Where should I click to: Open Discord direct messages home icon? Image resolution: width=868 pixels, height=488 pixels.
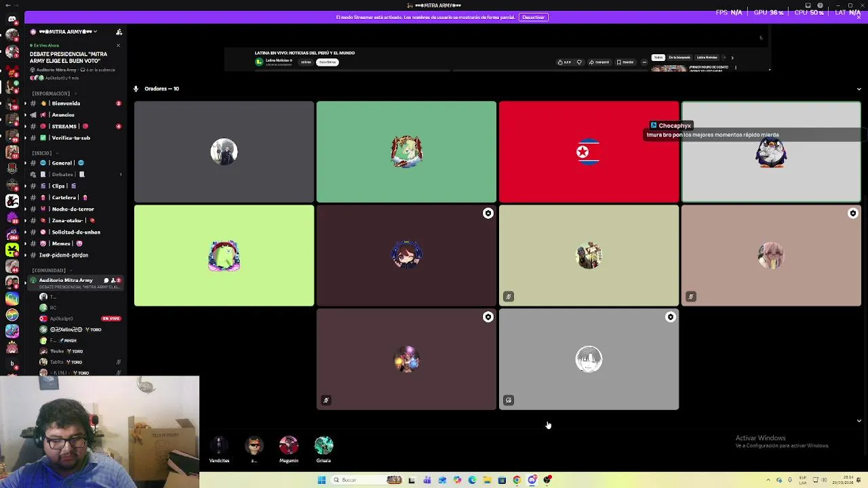(12, 19)
